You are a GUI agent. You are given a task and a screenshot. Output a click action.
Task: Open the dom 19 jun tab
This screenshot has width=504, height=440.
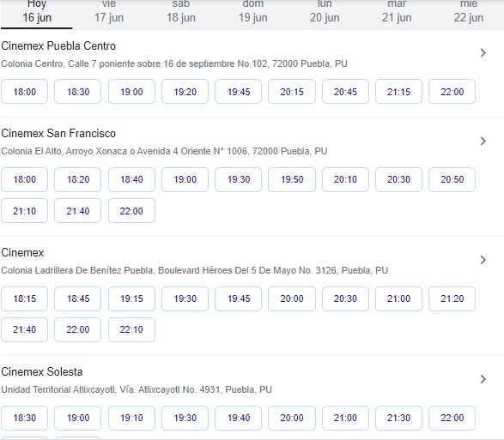coord(252,14)
